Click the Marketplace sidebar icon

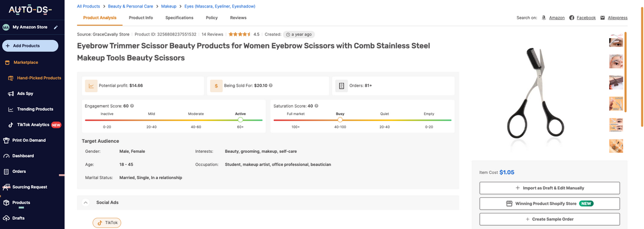[7, 62]
